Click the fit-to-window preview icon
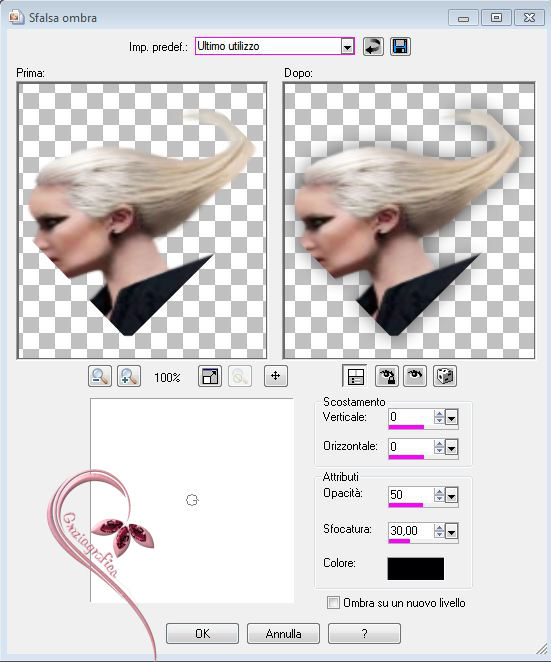 pyautogui.click(x=210, y=376)
